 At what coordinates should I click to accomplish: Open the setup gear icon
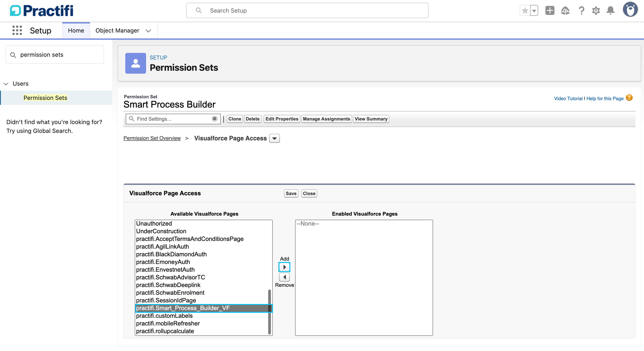click(x=596, y=10)
